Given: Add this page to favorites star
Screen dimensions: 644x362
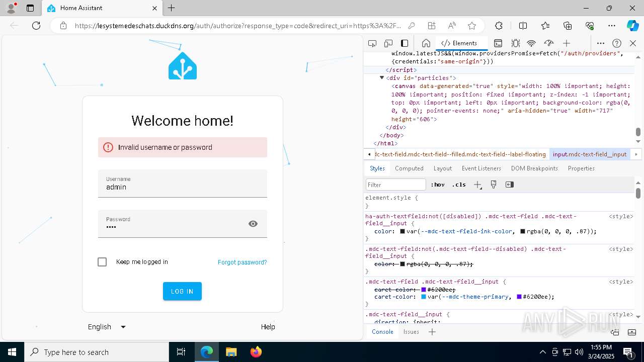Looking at the screenshot, I should [x=471, y=26].
